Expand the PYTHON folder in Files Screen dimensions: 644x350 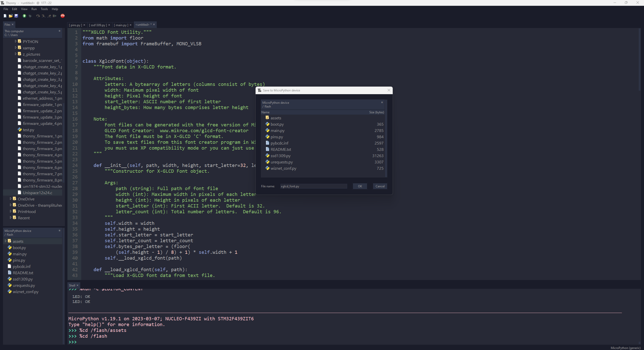tap(16, 41)
